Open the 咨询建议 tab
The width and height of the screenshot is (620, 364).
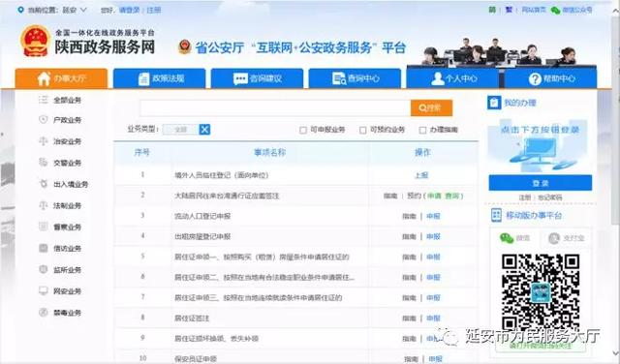(257, 78)
